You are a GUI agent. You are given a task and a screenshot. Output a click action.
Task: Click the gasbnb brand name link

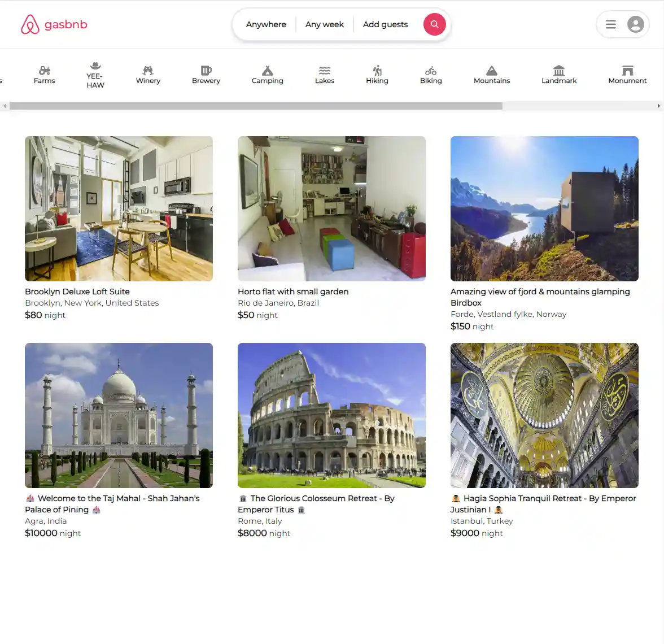[x=65, y=24]
